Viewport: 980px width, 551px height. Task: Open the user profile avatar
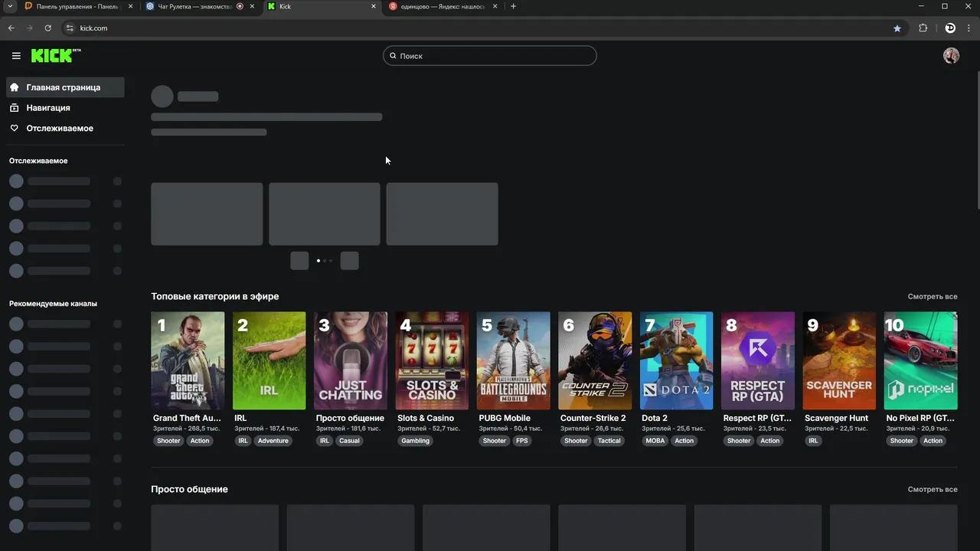[951, 56]
